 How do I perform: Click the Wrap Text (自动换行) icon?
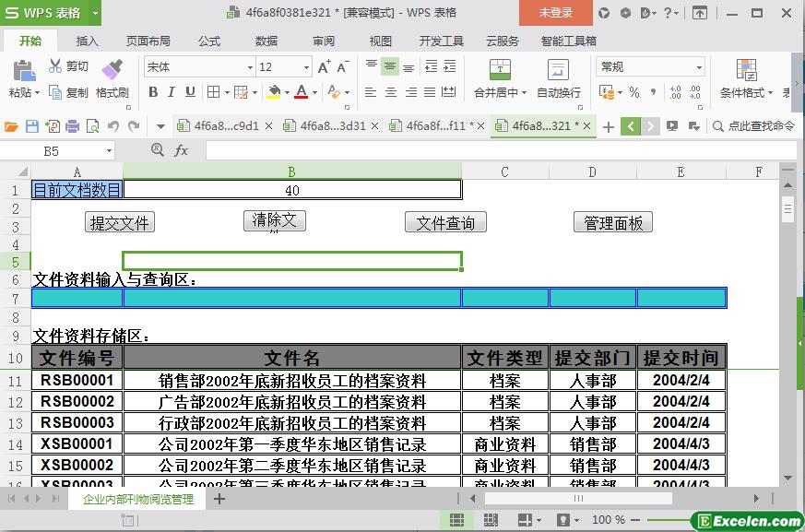[558, 71]
